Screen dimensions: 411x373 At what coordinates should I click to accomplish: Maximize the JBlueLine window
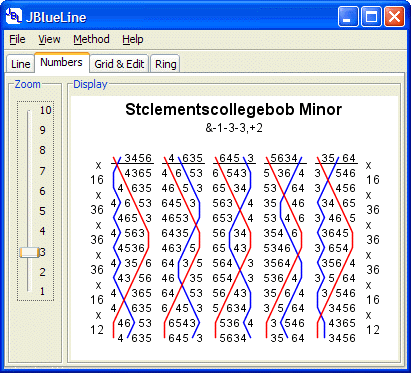pyautogui.click(x=371, y=16)
